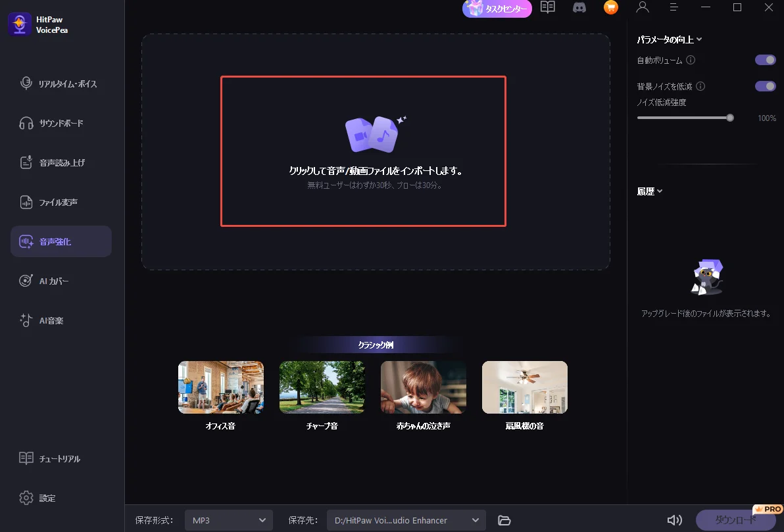Click info icon next to 自動ボリューム
784x532 pixels.
pyautogui.click(x=691, y=60)
